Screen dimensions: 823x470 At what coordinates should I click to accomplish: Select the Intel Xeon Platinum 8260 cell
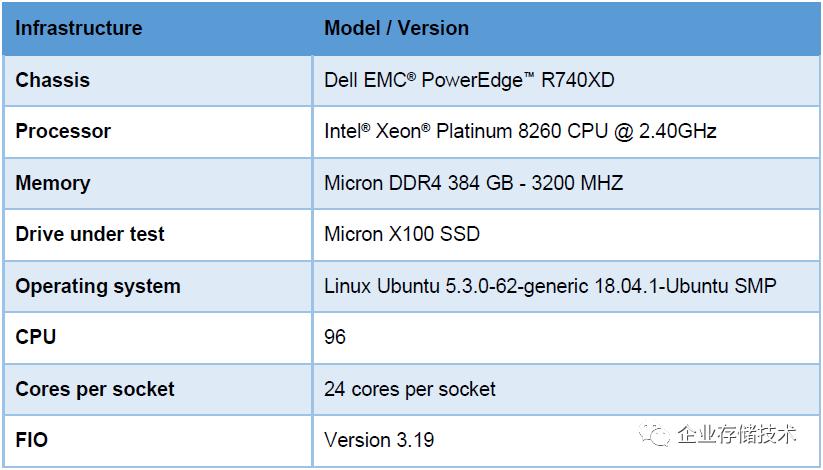pyautogui.click(x=520, y=131)
